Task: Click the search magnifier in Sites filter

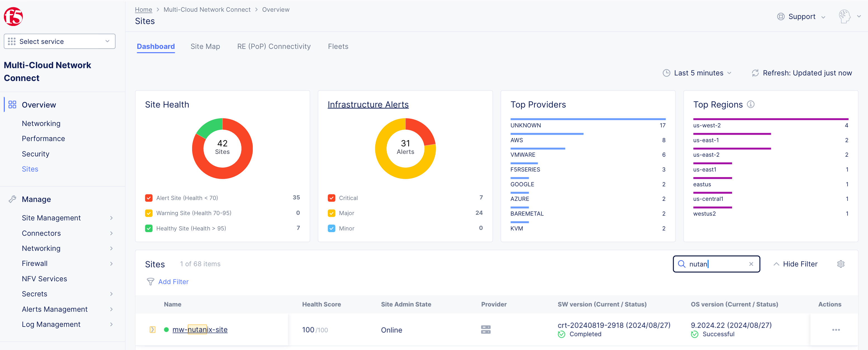Action: pyautogui.click(x=682, y=264)
